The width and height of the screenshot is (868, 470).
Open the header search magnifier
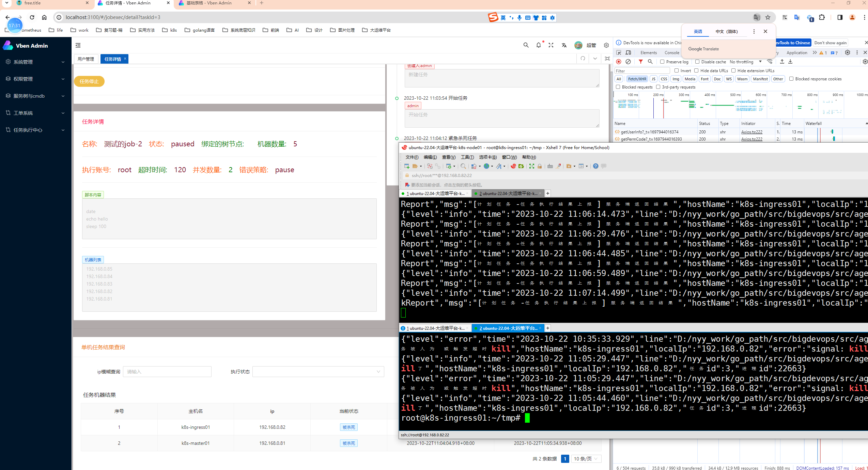pyautogui.click(x=526, y=45)
